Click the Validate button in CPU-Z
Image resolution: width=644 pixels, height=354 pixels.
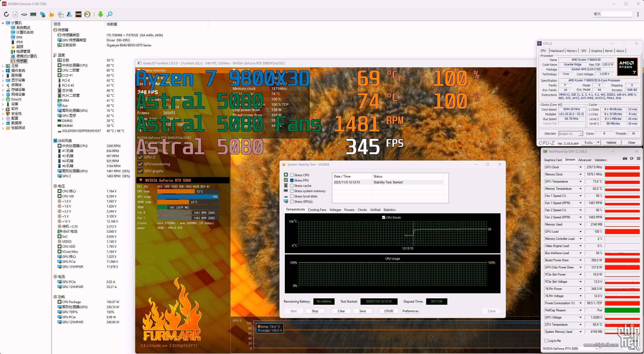(x=611, y=143)
